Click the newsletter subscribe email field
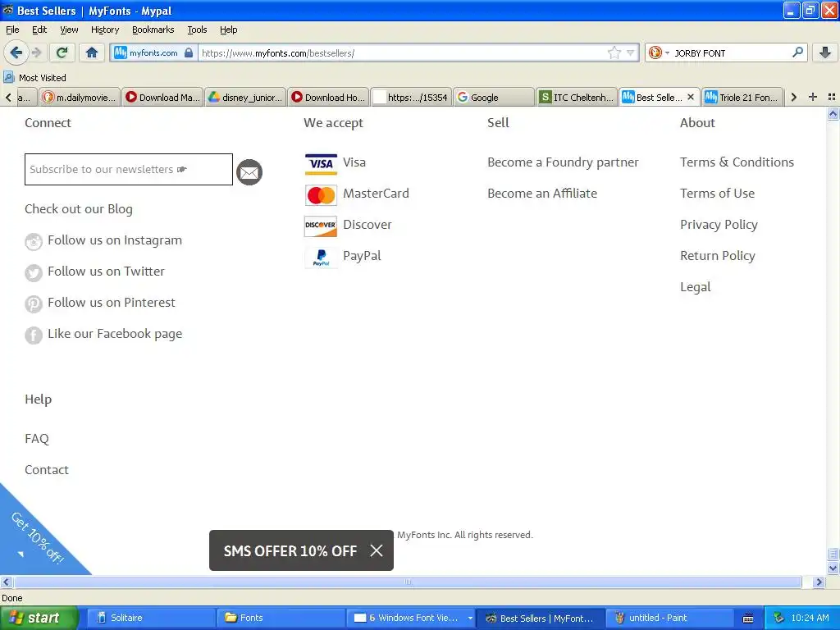The height and width of the screenshot is (630, 840). [129, 169]
